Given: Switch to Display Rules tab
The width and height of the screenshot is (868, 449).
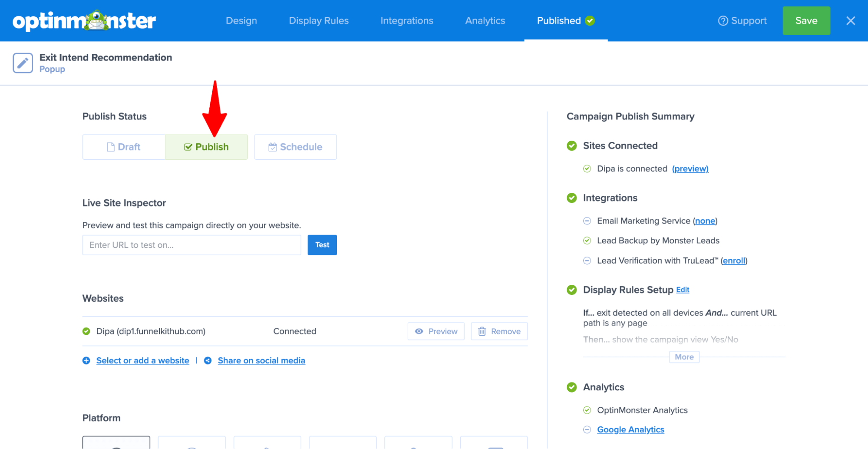Looking at the screenshot, I should (x=319, y=20).
